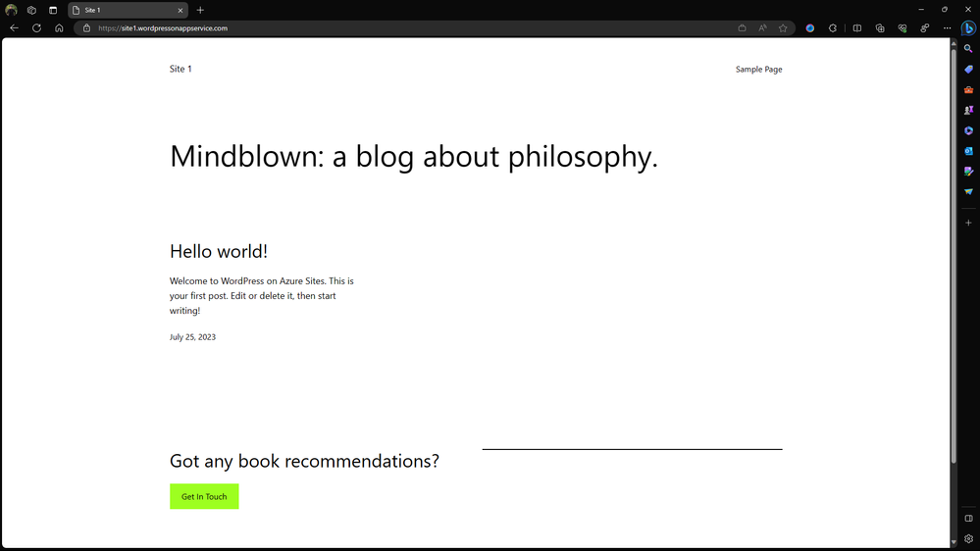This screenshot has height=551, width=980.
Task: Click the page's vertical scrollbar thumb
Action: tap(954, 256)
